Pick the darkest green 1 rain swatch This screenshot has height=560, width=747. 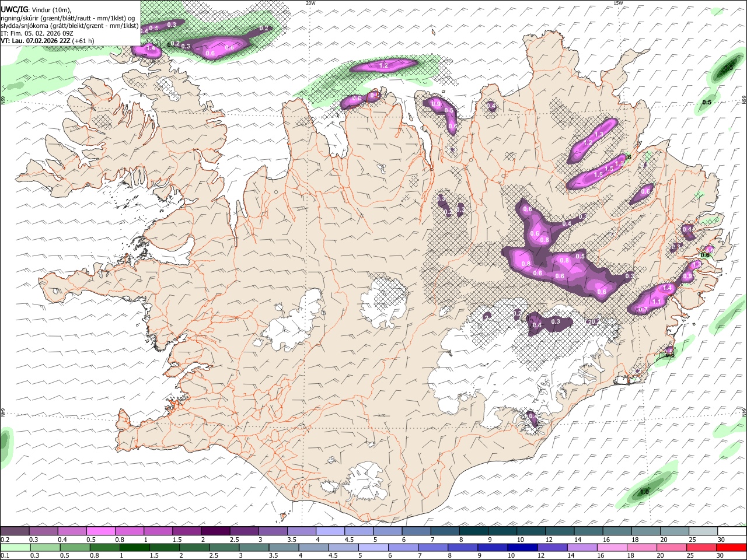(x=134, y=547)
